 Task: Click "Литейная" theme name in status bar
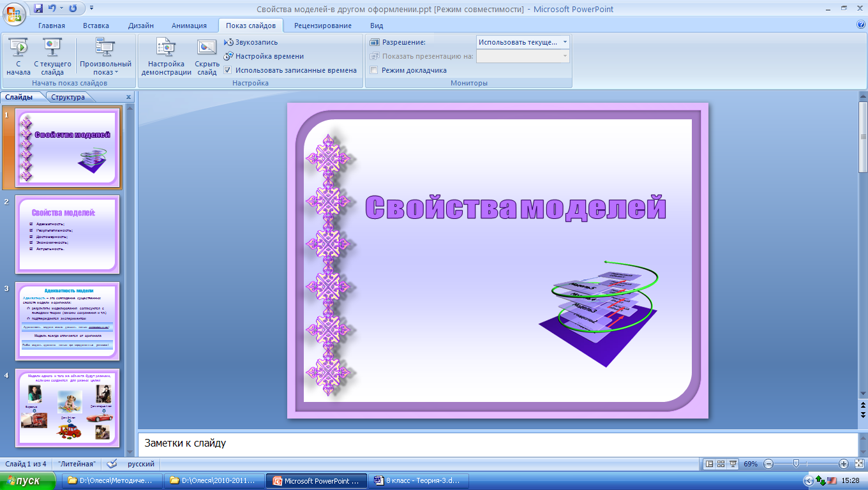click(x=77, y=464)
